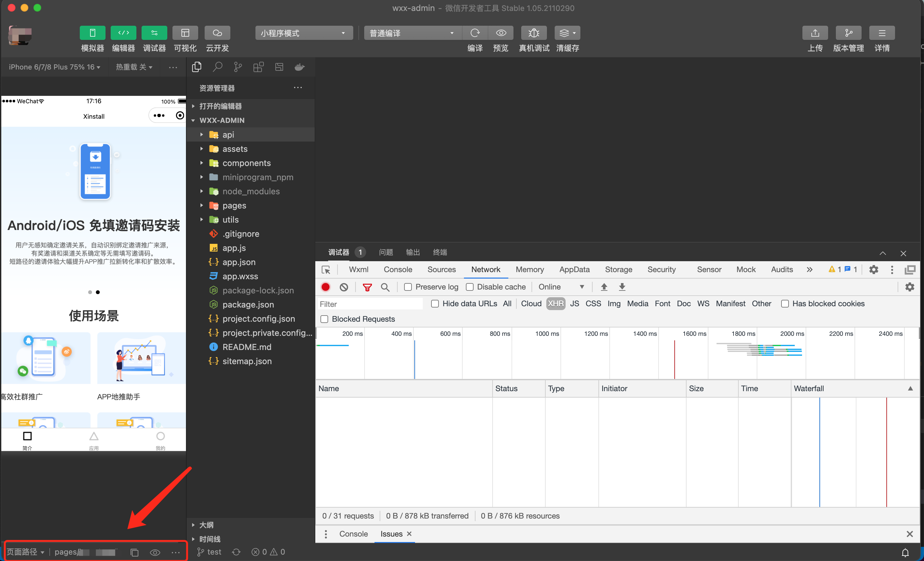This screenshot has width=924, height=561.
Task: Open the extensions icon in editor sidebar
Action: click(258, 67)
